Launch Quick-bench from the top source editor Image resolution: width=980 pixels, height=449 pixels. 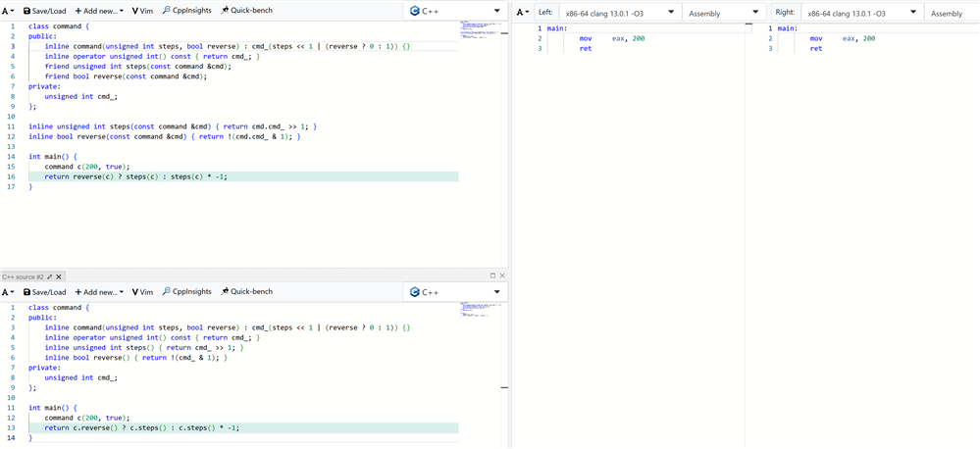click(x=246, y=11)
